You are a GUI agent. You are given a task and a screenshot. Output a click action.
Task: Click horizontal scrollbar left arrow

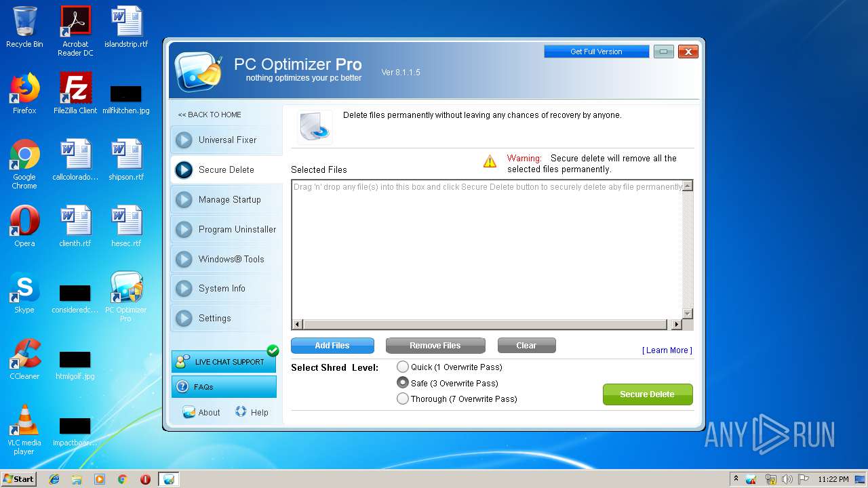click(x=298, y=325)
